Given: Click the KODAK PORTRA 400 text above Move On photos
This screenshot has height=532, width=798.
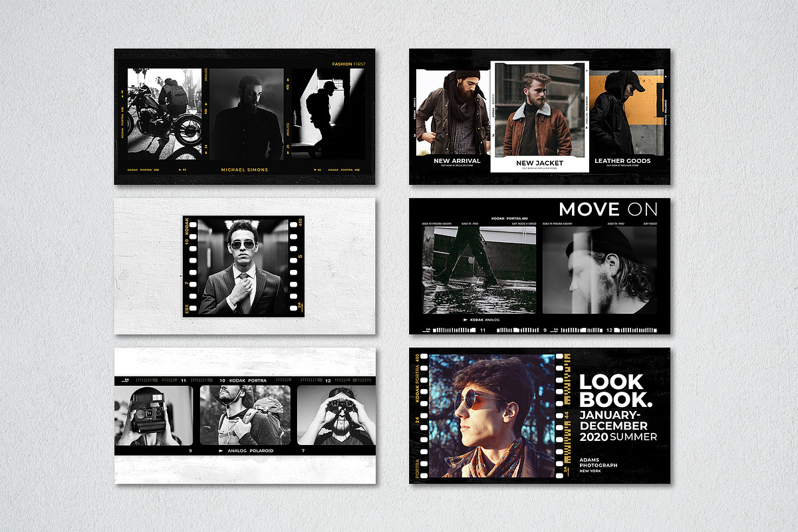Looking at the screenshot, I should 509,218.
